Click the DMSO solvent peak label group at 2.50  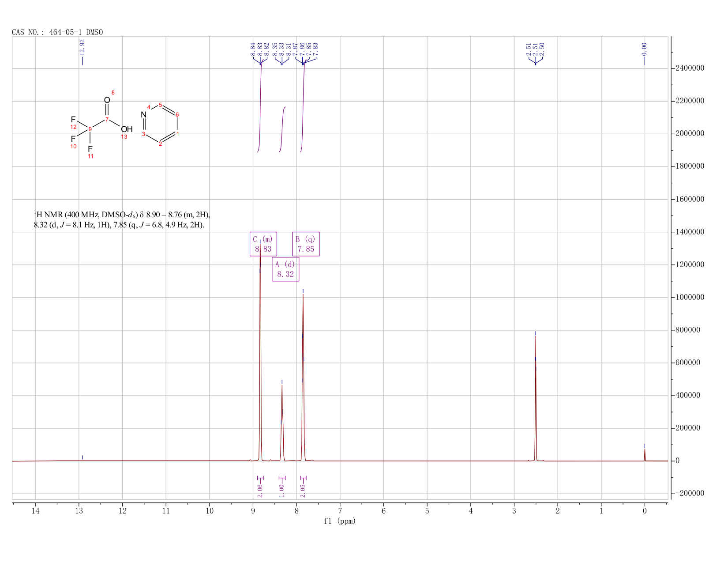pos(535,49)
